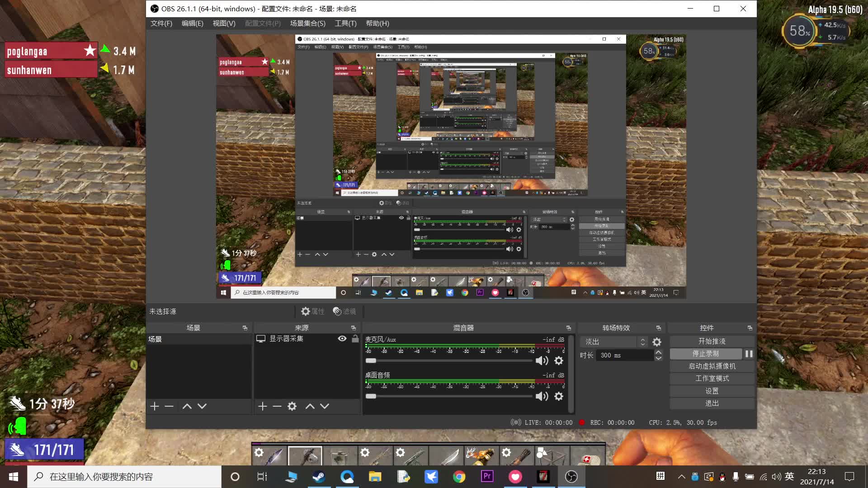Switch to OBS Studio taskbar icon
The height and width of the screenshot is (488, 868).
tap(571, 477)
